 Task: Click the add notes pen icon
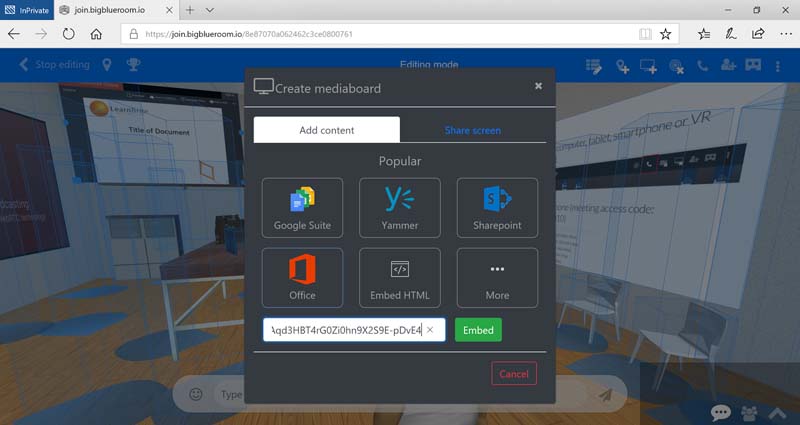tap(731, 34)
